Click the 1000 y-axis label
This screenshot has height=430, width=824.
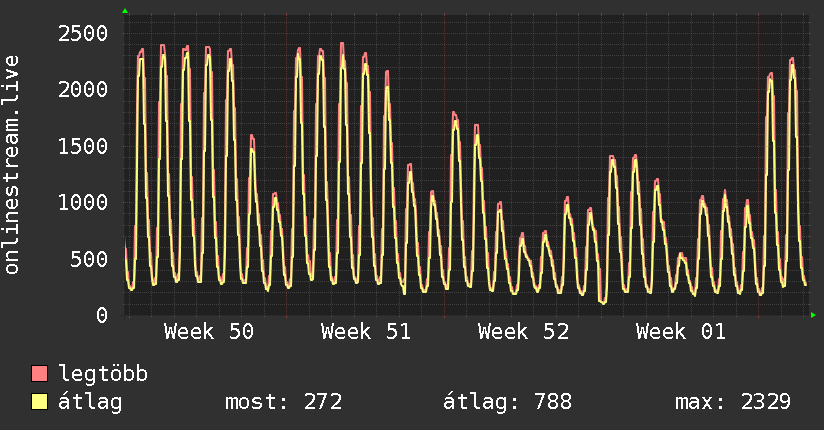pos(83,202)
